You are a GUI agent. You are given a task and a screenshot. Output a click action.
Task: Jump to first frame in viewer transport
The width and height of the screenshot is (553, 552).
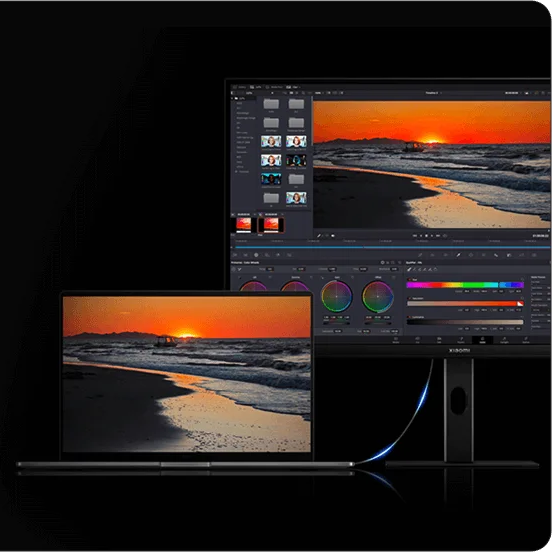(415, 236)
